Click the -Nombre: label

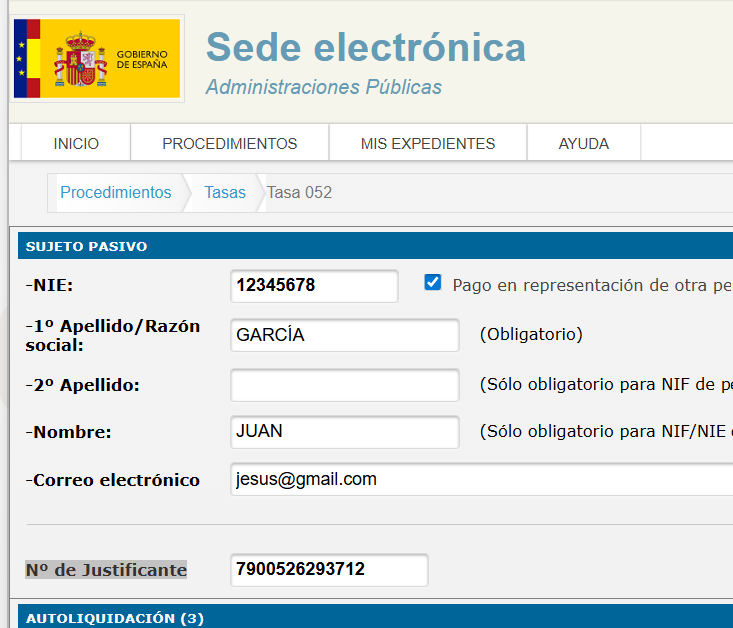[68, 432]
